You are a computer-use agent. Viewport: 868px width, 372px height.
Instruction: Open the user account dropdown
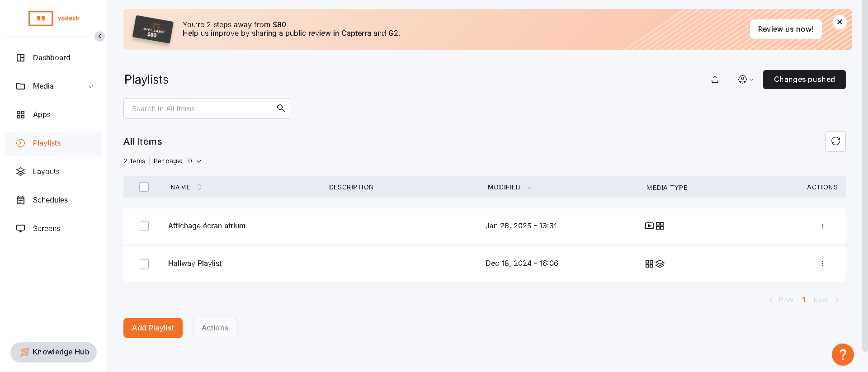pyautogui.click(x=745, y=80)
